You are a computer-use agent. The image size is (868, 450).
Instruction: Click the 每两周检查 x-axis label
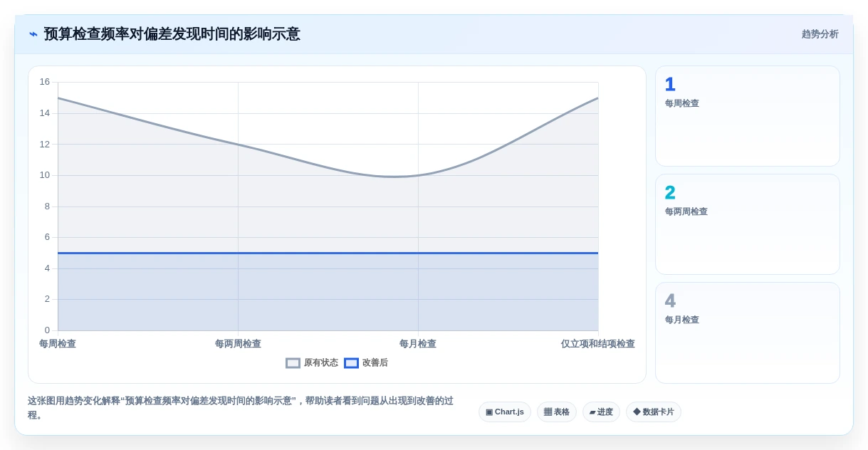(238, 343)
